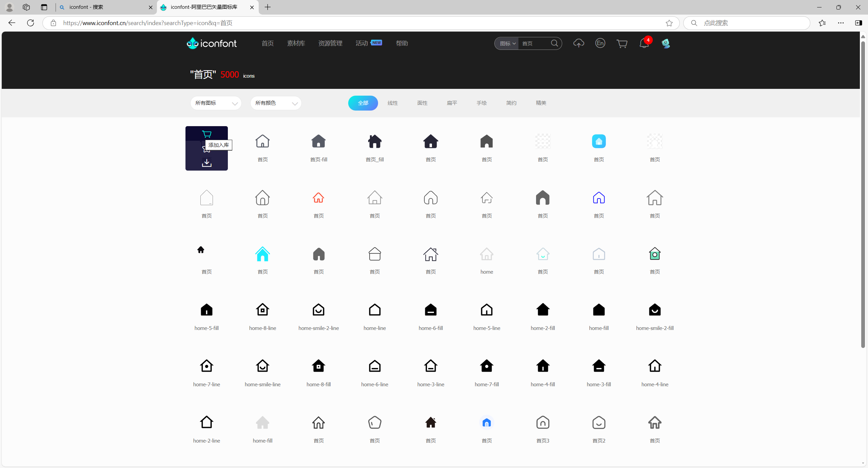Select the 首页2 smile house icon
The image size is (868, 468).
599,423
